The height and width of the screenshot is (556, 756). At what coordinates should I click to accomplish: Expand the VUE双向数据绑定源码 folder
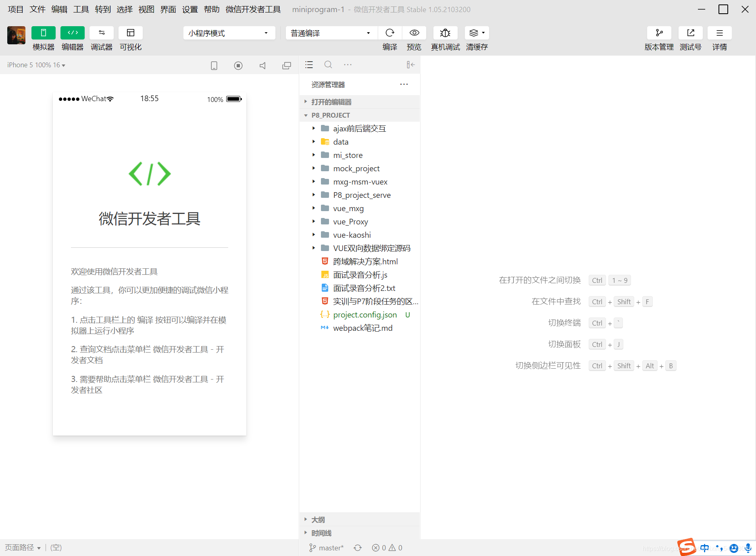click(x=360, y=248)
